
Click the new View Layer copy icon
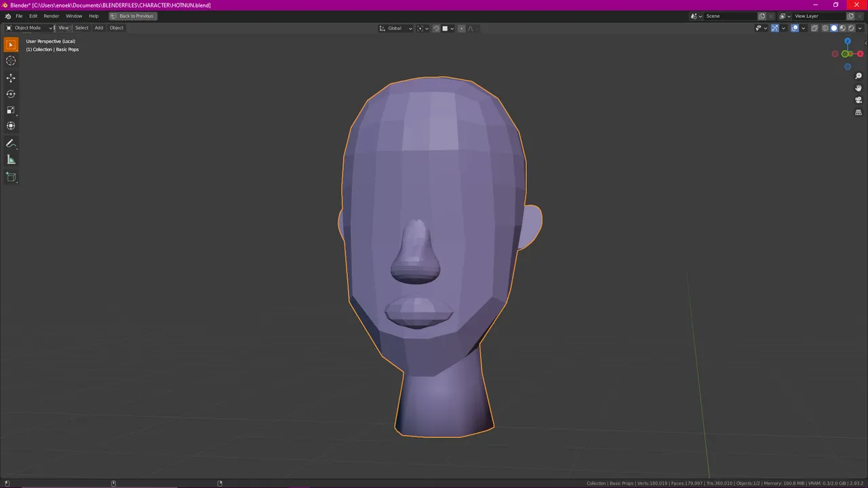pyautogui.click(x=850, y=16)
